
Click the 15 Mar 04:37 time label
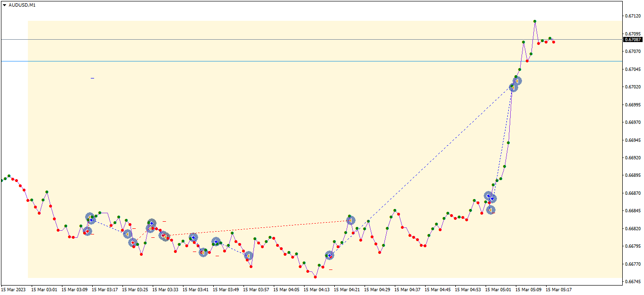[x=407, y=289]
